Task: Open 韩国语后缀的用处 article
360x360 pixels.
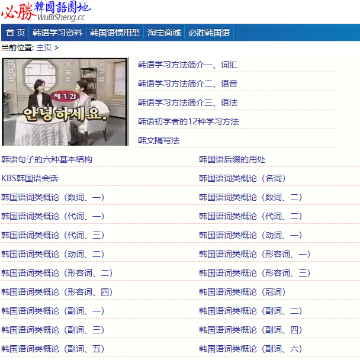Action: 232,160
